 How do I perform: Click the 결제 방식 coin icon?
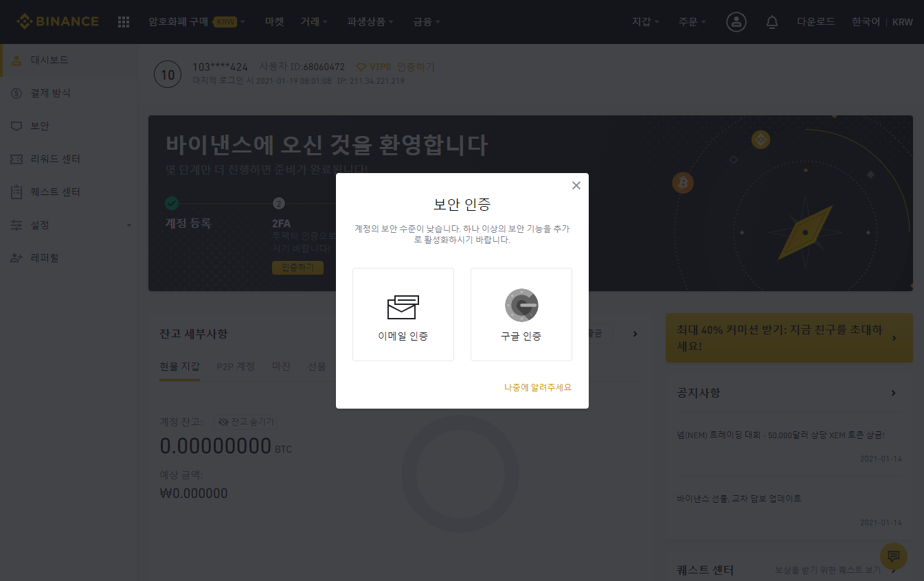[17, 93]
